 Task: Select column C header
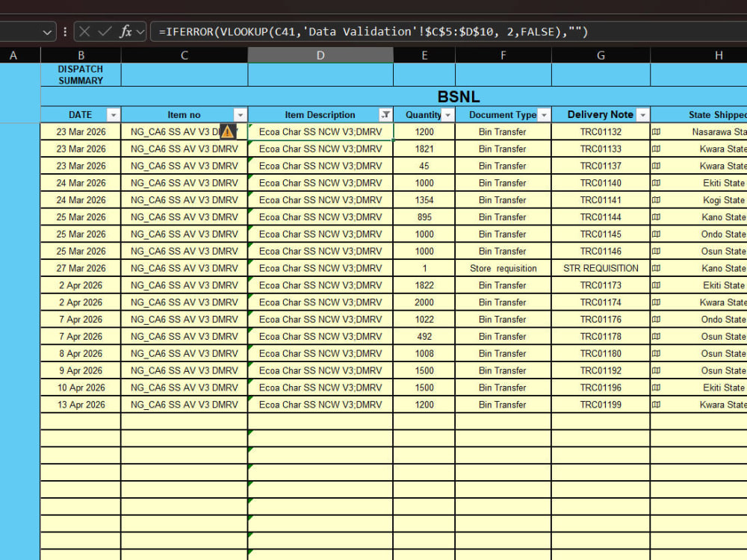point(185,55)
